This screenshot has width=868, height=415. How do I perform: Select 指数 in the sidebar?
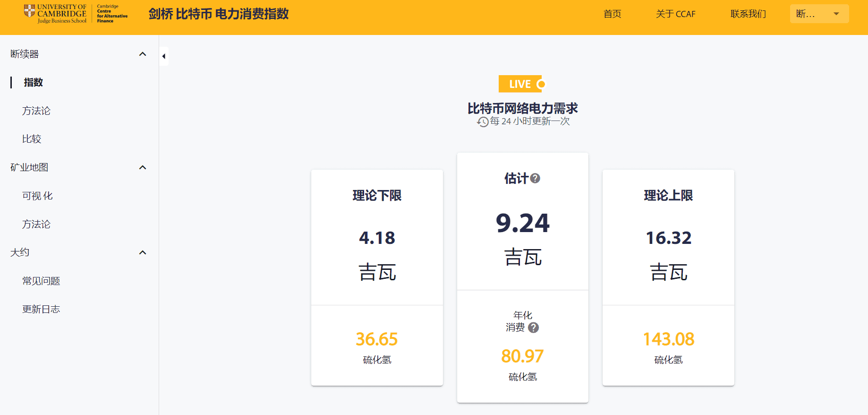click(x=34, y=82)
